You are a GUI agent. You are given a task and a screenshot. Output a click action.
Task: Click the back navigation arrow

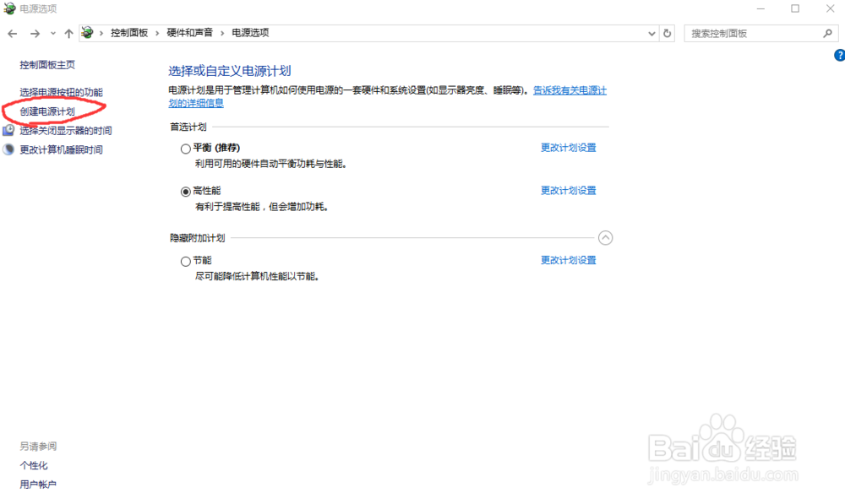(12, 33)
